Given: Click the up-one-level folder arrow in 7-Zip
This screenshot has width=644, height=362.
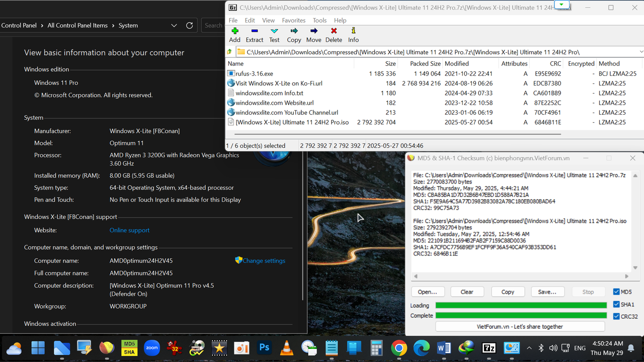Looking at the screenshot, I should tap(229, 51).
